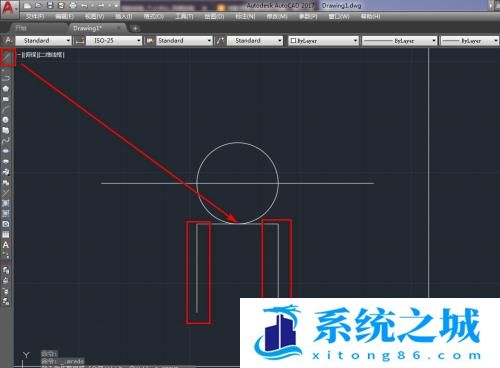This screenshot has width=500, height=368.
Task: Open the Edit (E) menu
Action: (x=64, y=16)
